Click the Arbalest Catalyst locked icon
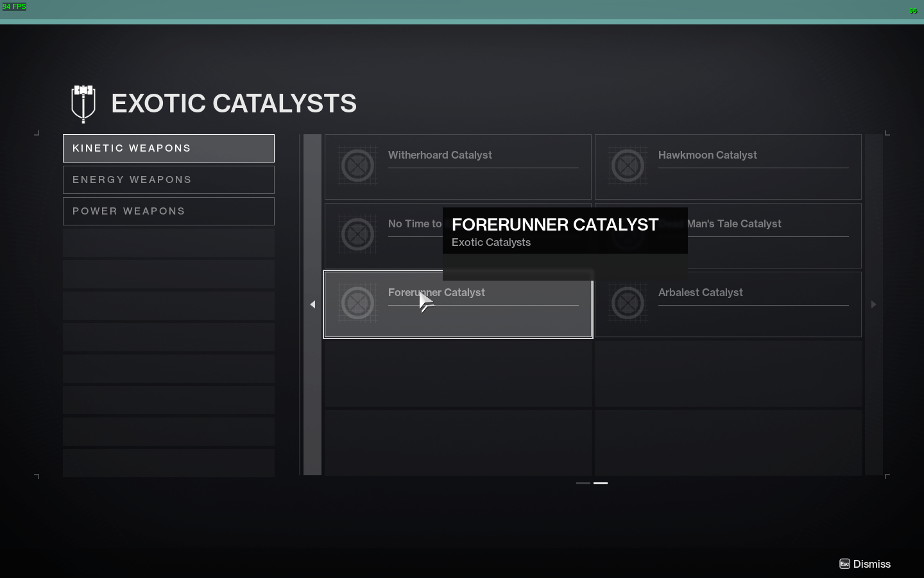This screenshot has width=924, height=578. click(628, 303)
